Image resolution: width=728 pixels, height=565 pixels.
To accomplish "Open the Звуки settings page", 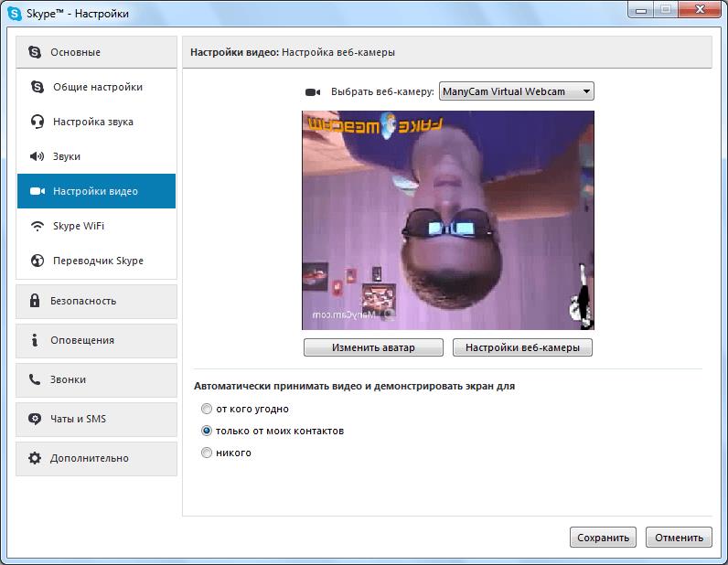I will click(97, 156).
